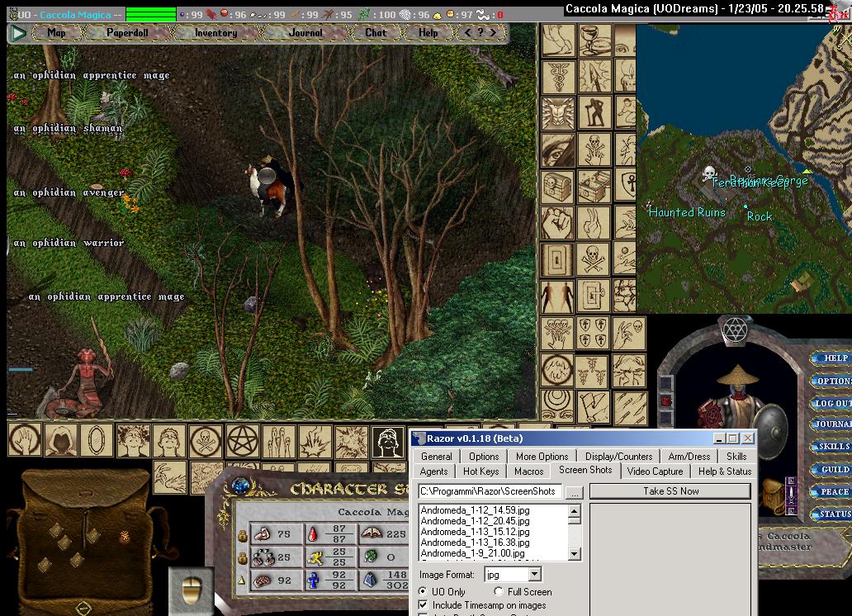Viewport: 852px width, 616px height.
Task: Click the open treasure chest spell icon
Action: click(x=594, y=186)
